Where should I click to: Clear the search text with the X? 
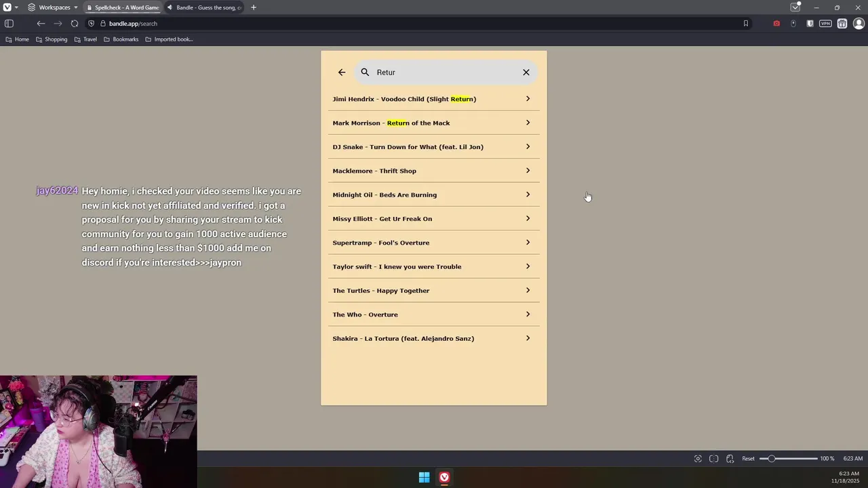coord(526,73)
